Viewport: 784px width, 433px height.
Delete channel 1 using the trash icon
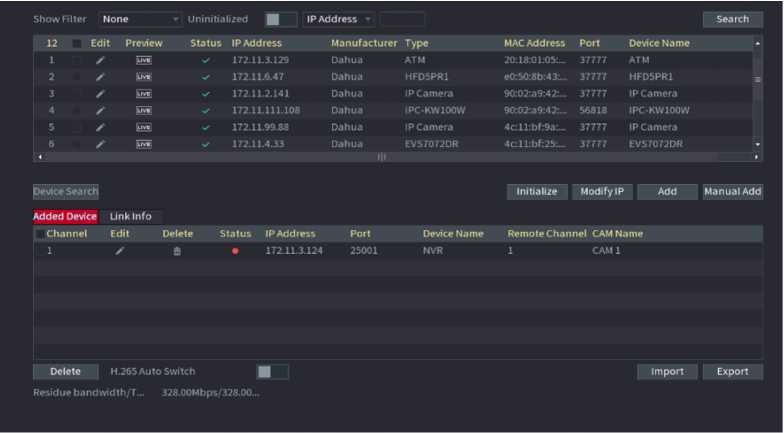178,251
